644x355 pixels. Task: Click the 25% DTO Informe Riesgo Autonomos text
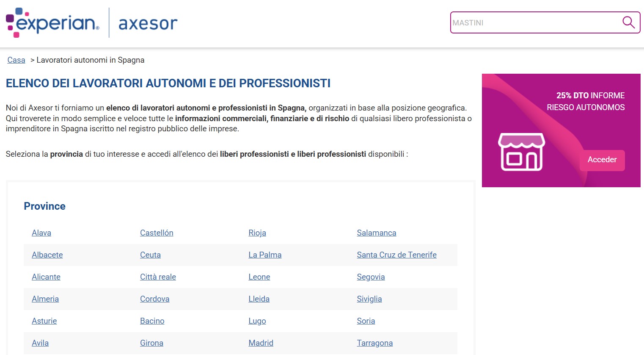point(586,102)
